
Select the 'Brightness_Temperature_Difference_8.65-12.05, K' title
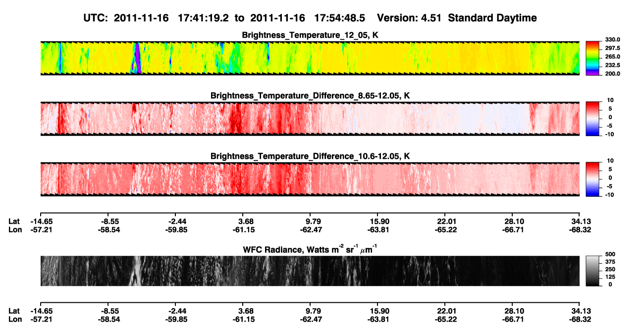coord(310,95)
